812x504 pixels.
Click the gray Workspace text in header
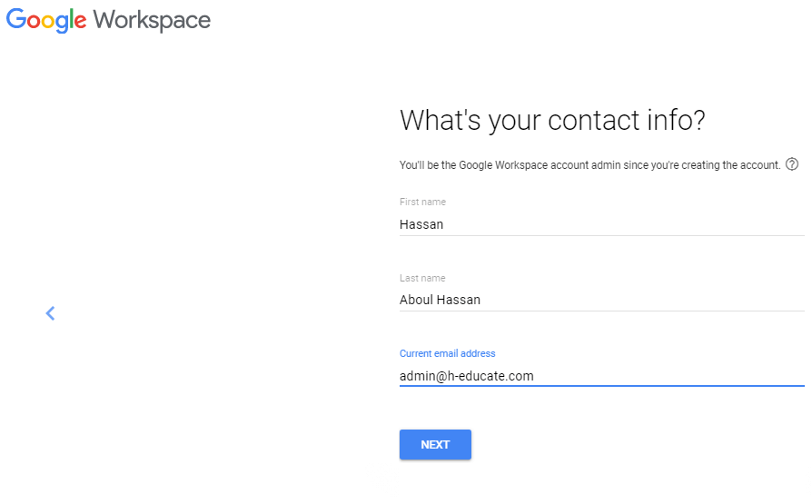152,20
